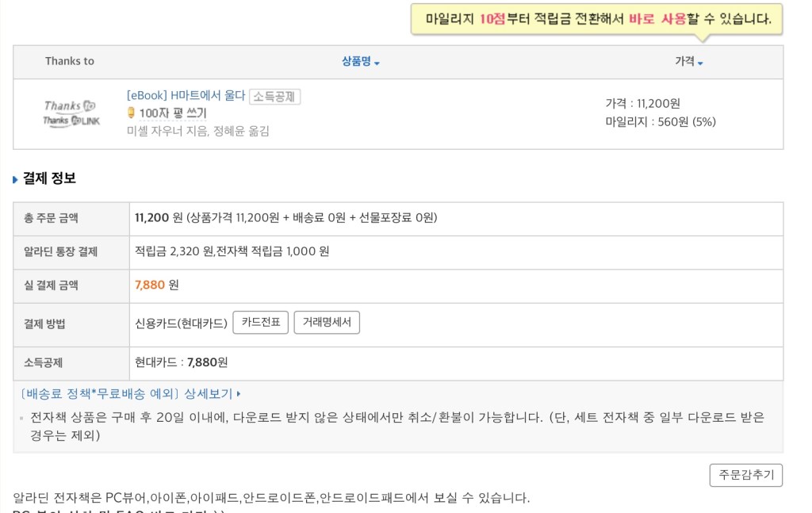The width and height of the screenshot is (812, 513).
Task: Click the 소득공제 badge beside the book title
Action: click(x=274, y=97)
